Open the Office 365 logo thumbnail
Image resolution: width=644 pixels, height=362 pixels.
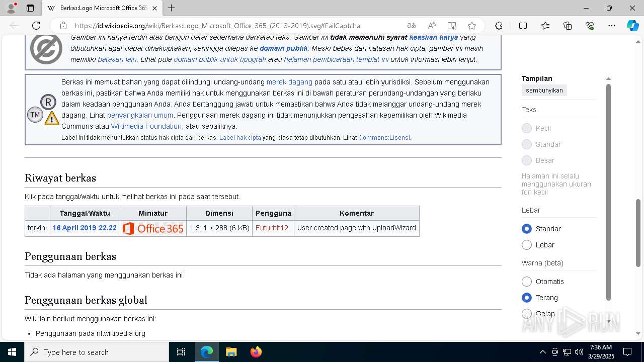point(153,228)
